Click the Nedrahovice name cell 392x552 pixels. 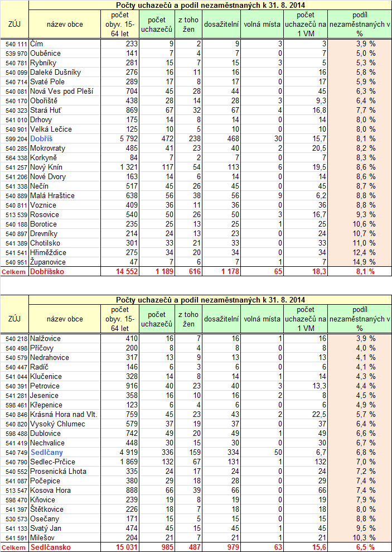tap(65, 358)
